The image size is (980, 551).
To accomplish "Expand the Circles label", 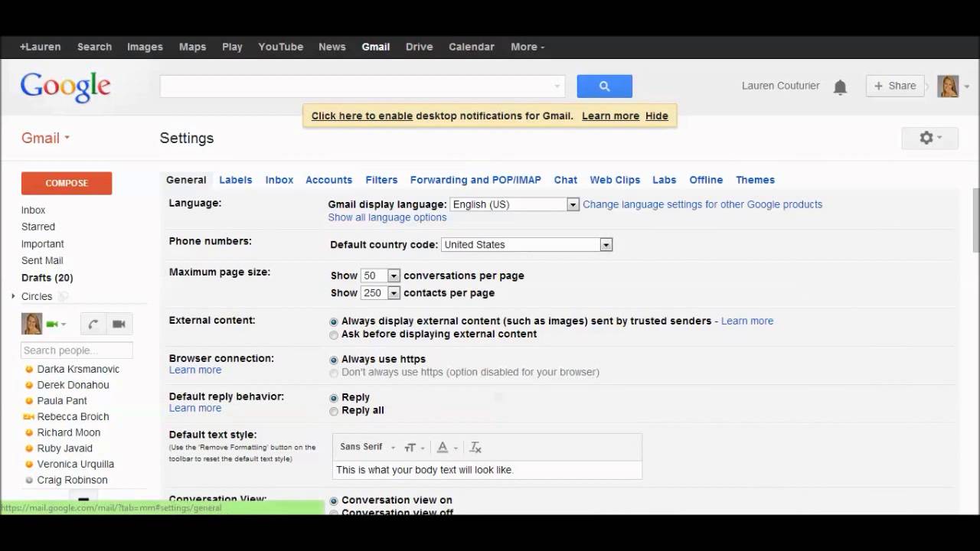I will [13, 296].
